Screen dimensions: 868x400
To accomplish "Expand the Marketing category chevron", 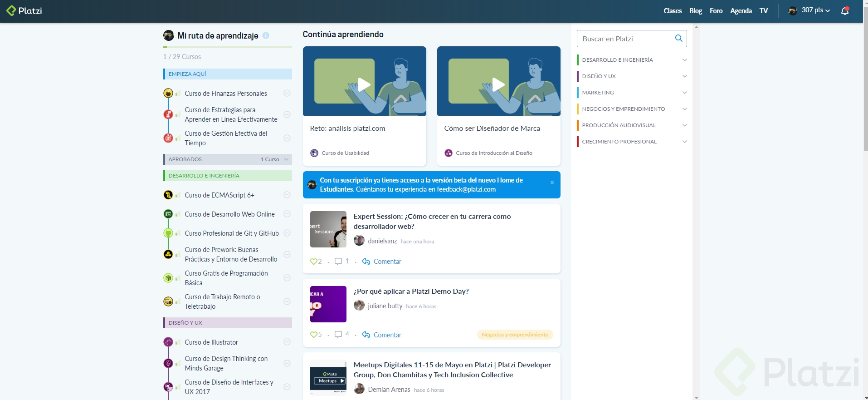I will click(x=685, y=93).
